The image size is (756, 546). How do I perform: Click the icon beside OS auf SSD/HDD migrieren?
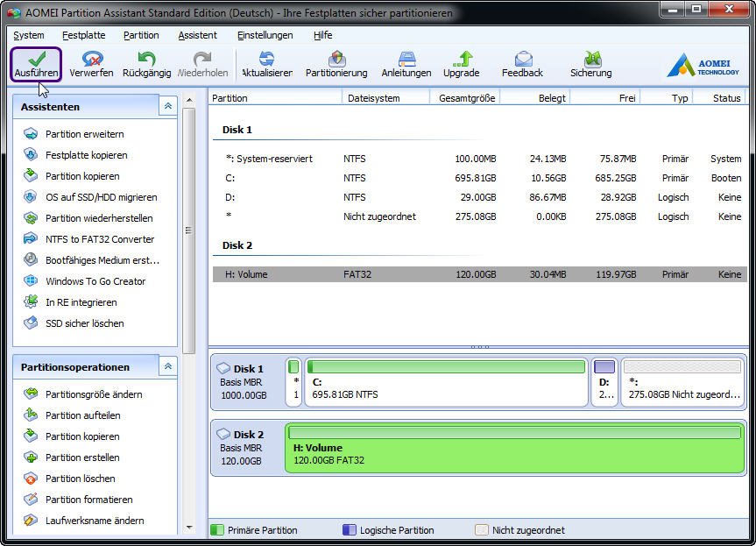click(31, 197)
